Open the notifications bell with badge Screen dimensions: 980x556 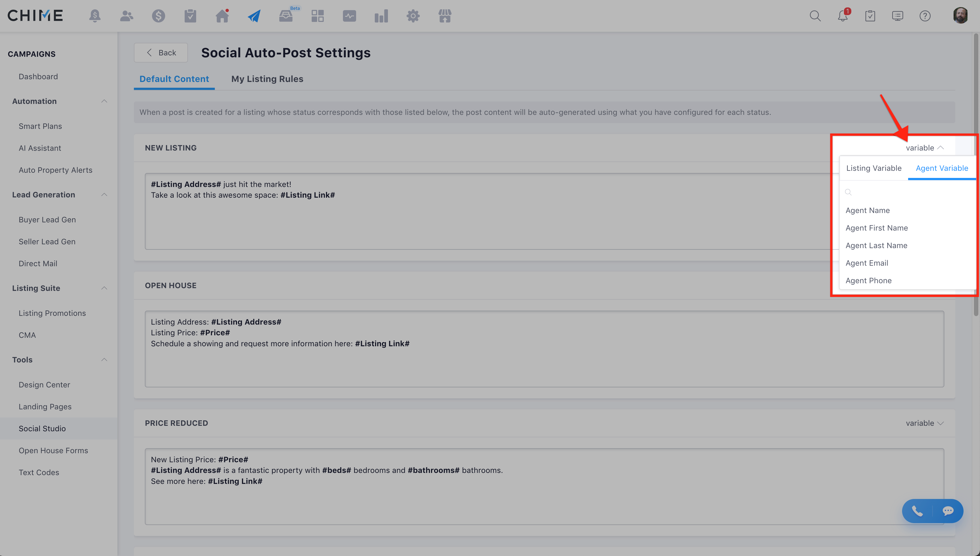(x=843, y=15)
